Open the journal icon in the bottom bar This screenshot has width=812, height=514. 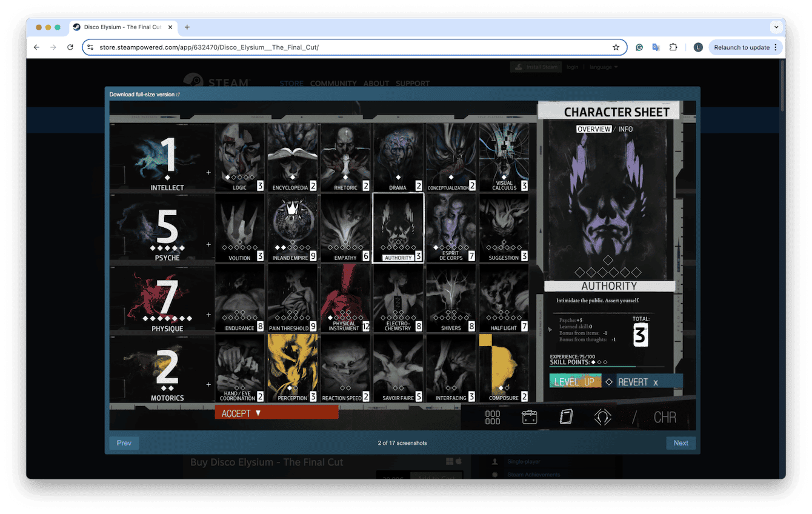pos(565,416)
